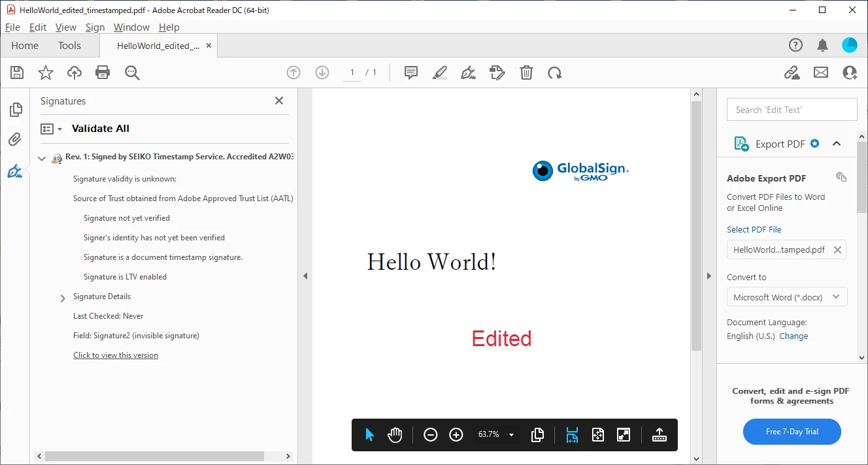Open the Convert to Microsoft Word dropdown

[x=787, y=297]
